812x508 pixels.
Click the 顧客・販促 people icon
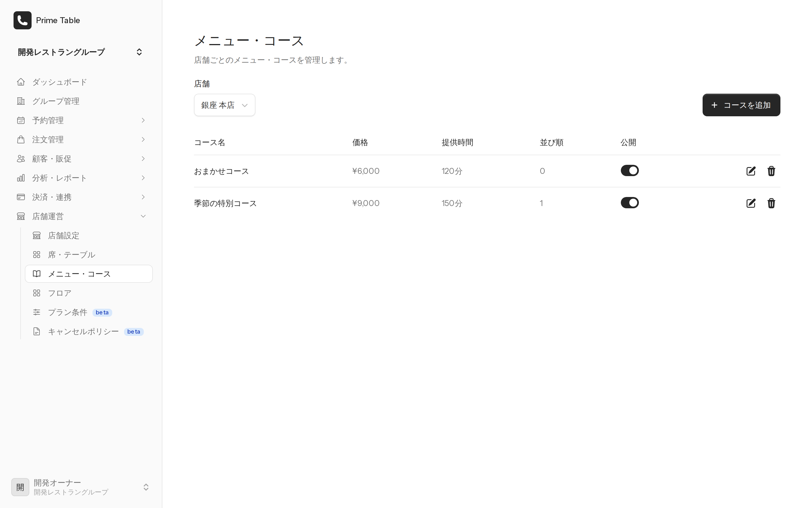coord(21,159)
